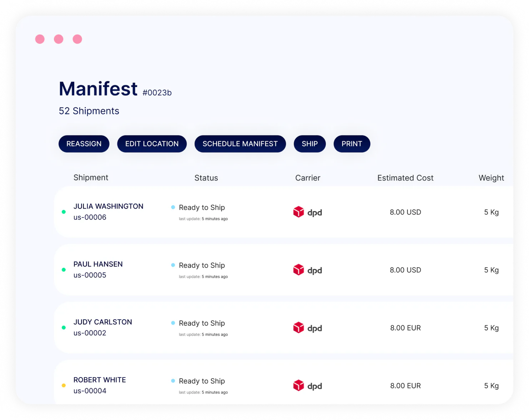Click 5 Kg weight in us-00005 row
529x420 pixels.
pyautogui.click(x=492, y=270)
